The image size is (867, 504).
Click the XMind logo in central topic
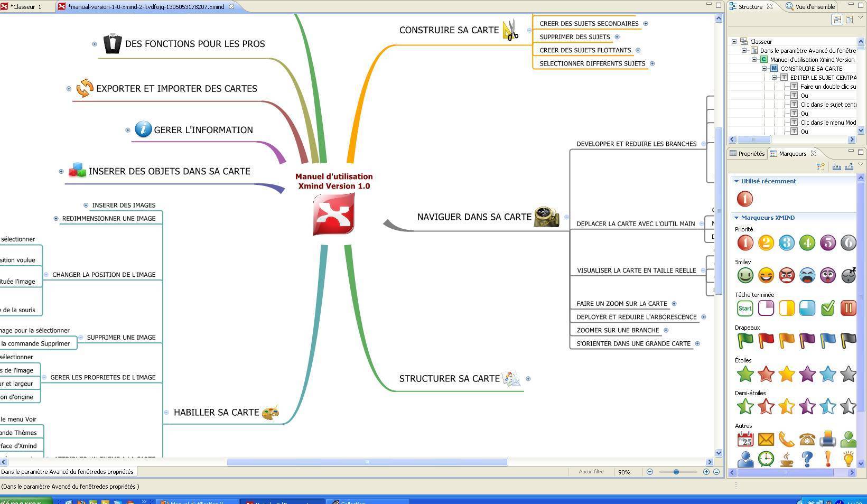[x=333, y=214]
